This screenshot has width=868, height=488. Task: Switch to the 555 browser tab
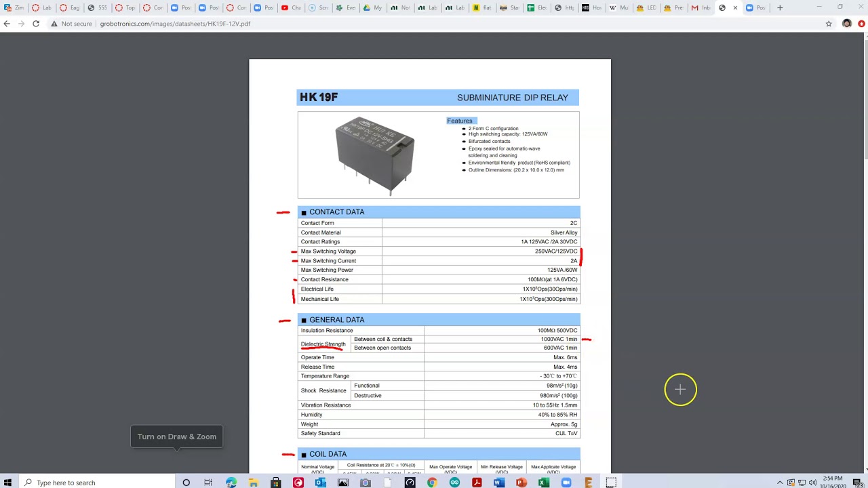point(98,8)
